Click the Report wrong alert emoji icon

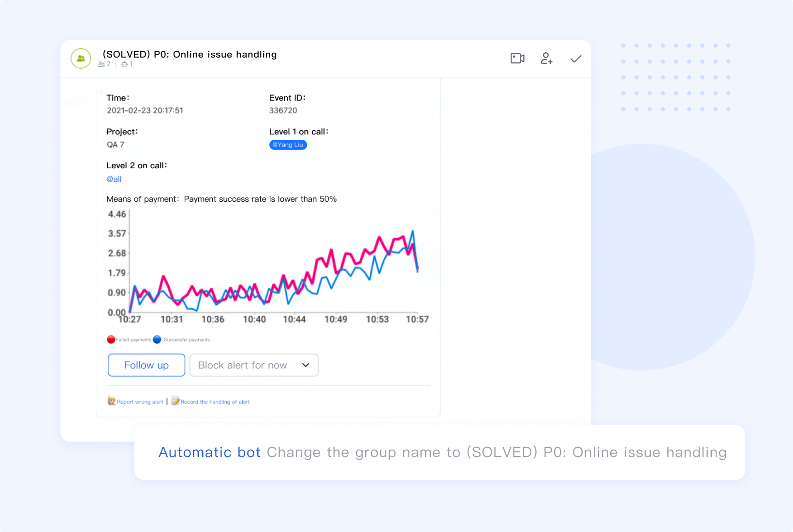[x=112, y=401]
